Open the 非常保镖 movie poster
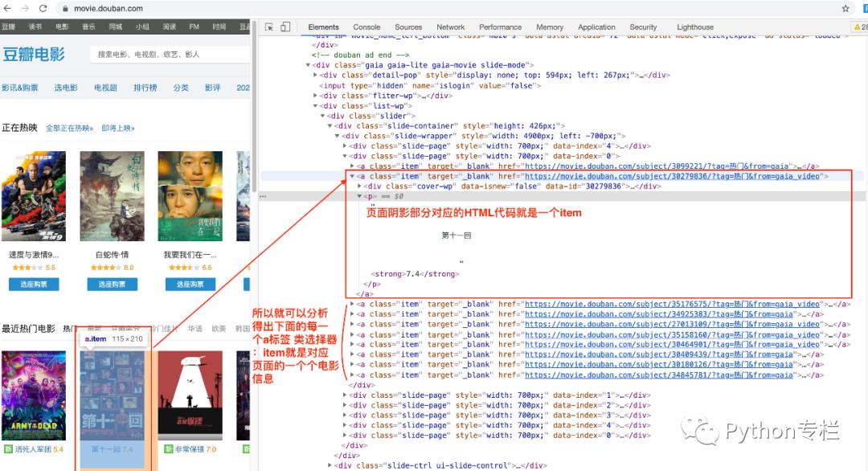Viewport: 868px width, 471px height. tap(190, 395)
